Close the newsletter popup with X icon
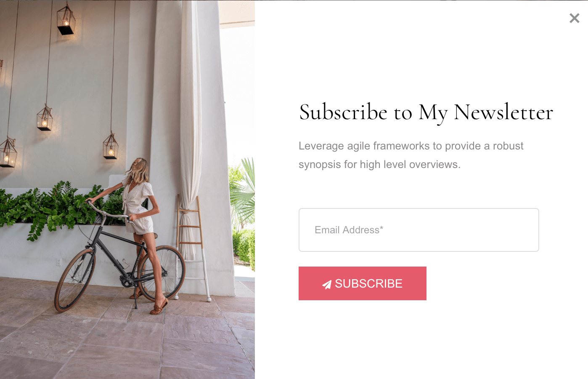Image resolution: width=588 pixels, height=379 pixels. [574, 18]
